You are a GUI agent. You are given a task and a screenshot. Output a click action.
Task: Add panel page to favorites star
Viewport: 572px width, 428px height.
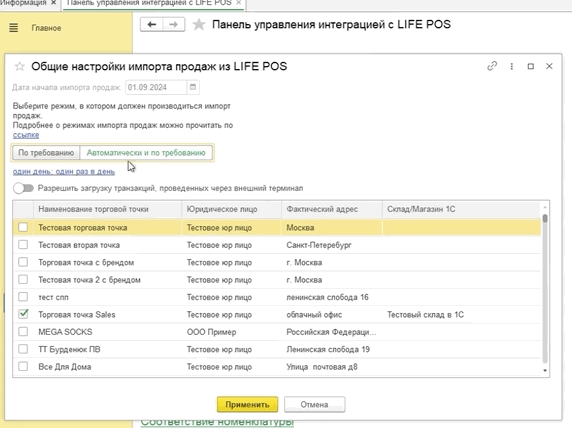click(x=199, y=24)
